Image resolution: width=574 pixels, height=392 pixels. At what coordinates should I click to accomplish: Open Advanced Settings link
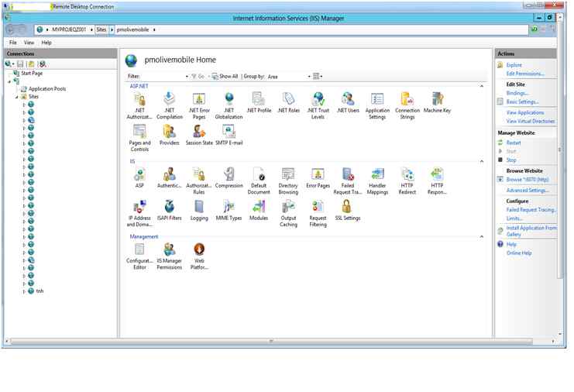[x=528, y=191]
